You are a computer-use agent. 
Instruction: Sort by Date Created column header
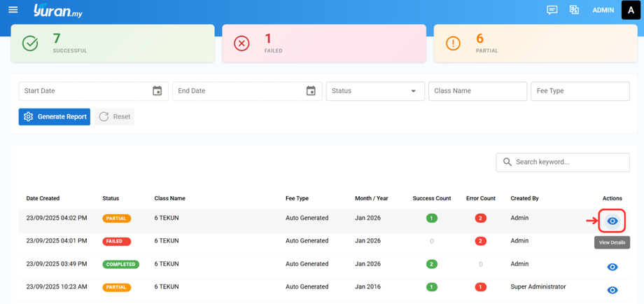point(43,198)
